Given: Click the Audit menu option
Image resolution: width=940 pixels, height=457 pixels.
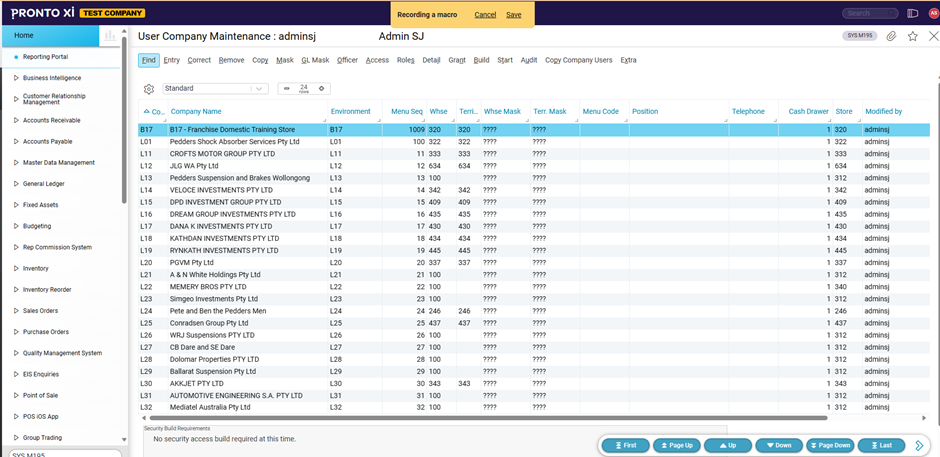Looking at the screenshot, I should [x=529, y=60].
